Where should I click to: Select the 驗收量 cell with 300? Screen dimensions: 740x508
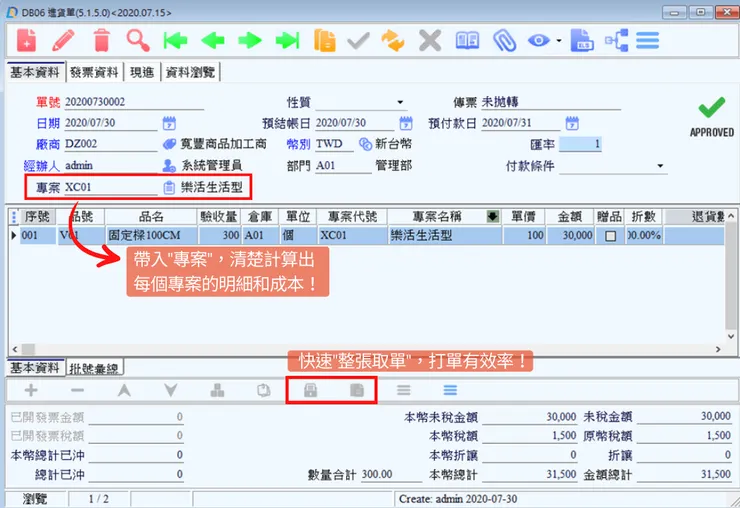click(219, 236)
